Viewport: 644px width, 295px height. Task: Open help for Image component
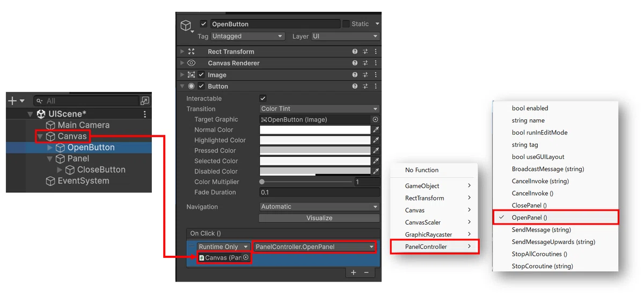coord(355,75)
